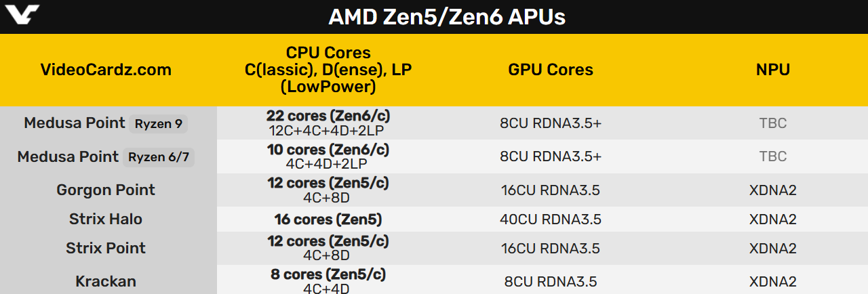Click the GPU Cores column header

(x=551, y=70)
